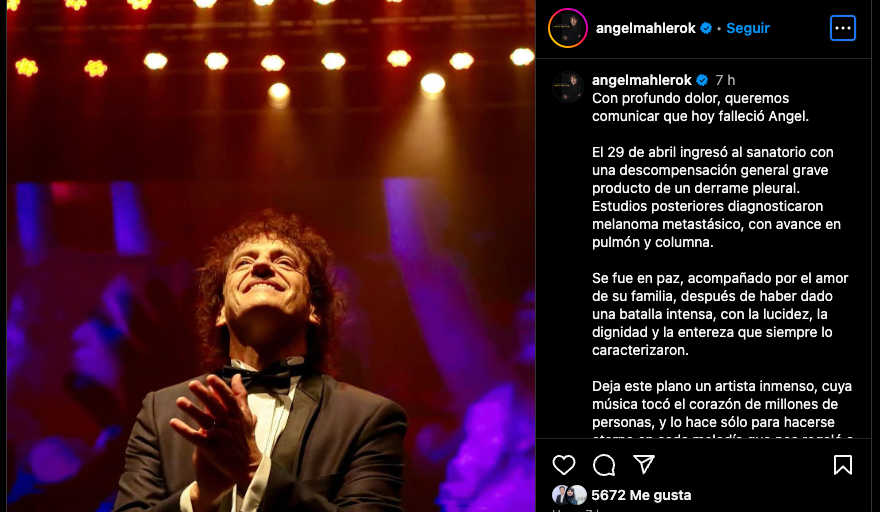Open the small avatar beside the caption
The image size is (880, 512).
point(567,87)
